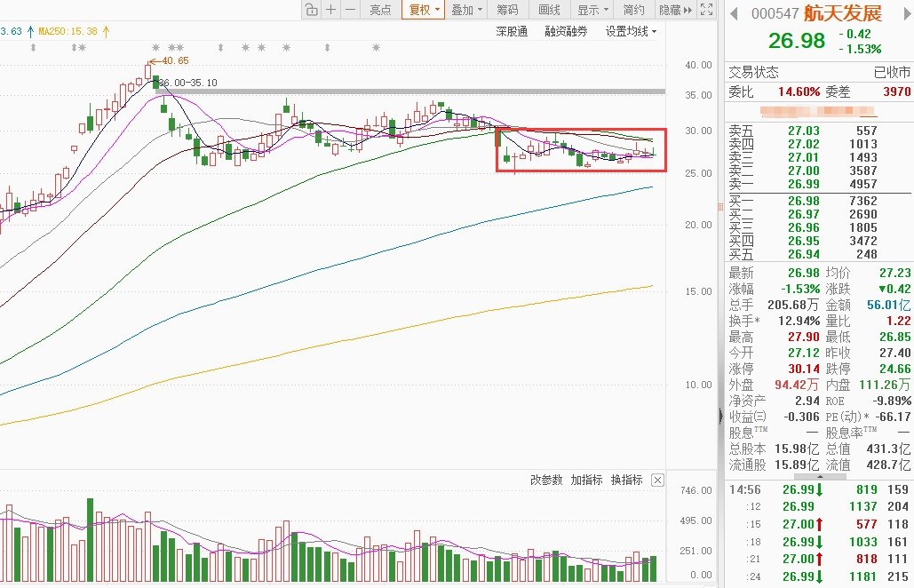The image size is (914, 588).
Task: Open the 显示 dropdown
Action: pyautogui.click(x=592, y=9)
